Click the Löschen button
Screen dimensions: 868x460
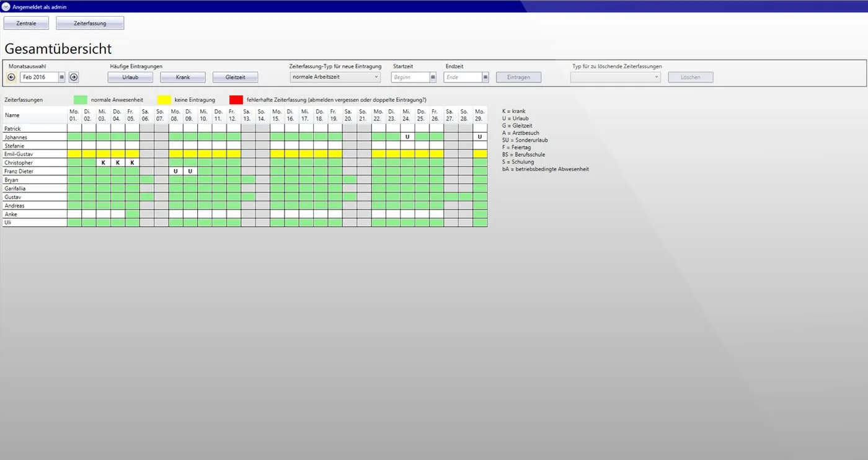(x=691, y=77)
